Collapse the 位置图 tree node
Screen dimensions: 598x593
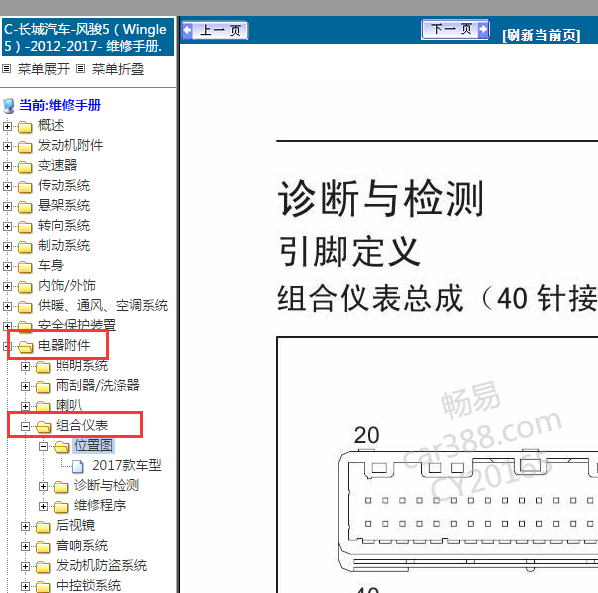pyautogui.click(x=43, y=446)
